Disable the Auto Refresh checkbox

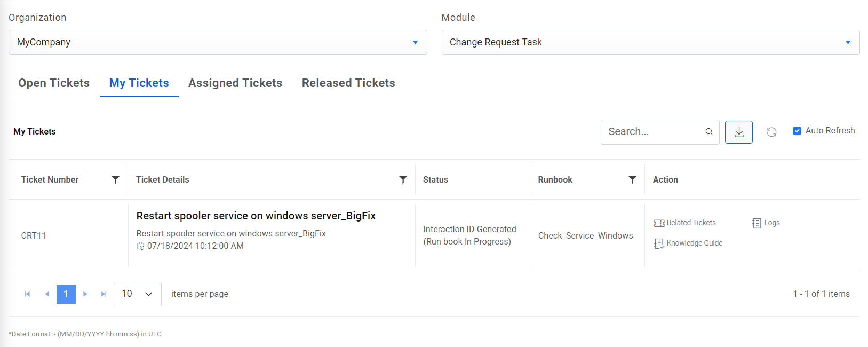pyautogui.click(x=797, y=131)
